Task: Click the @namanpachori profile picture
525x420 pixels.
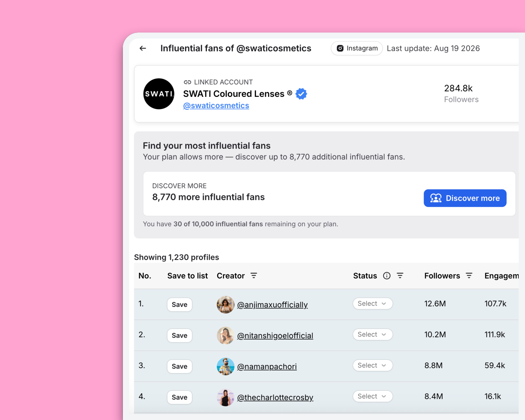Action: tap(225, 366)
